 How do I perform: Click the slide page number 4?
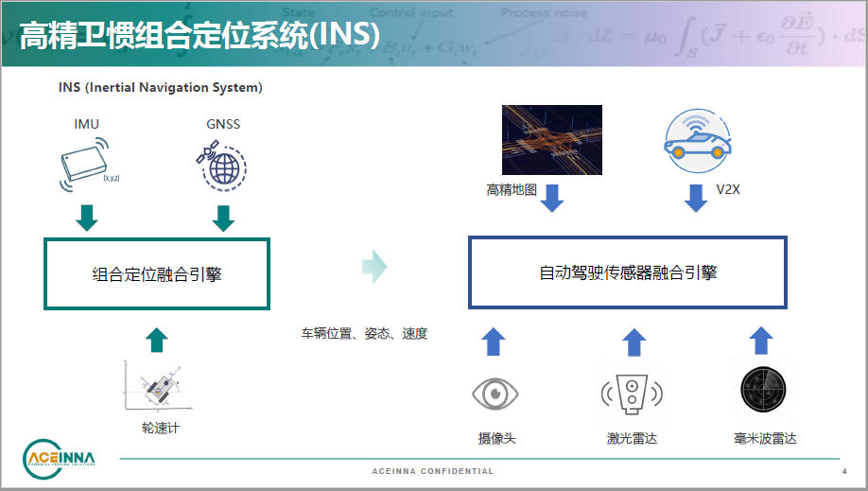(x=844, y=471)
